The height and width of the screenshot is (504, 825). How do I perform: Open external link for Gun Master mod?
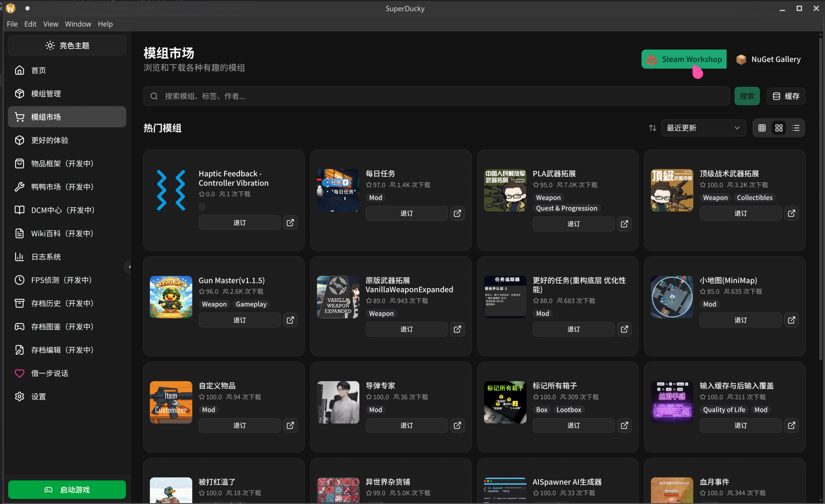290,320
